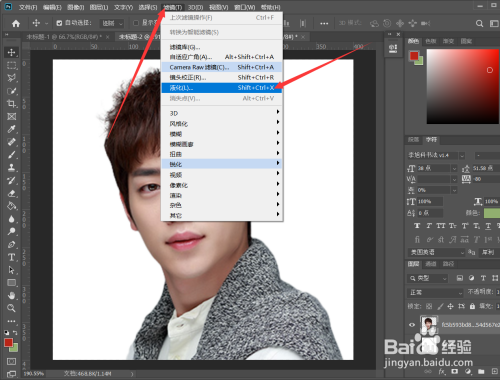Open the three-dots edit toolbar icon in the toolbox
The image size is (500, 380).
pos(11,321)
